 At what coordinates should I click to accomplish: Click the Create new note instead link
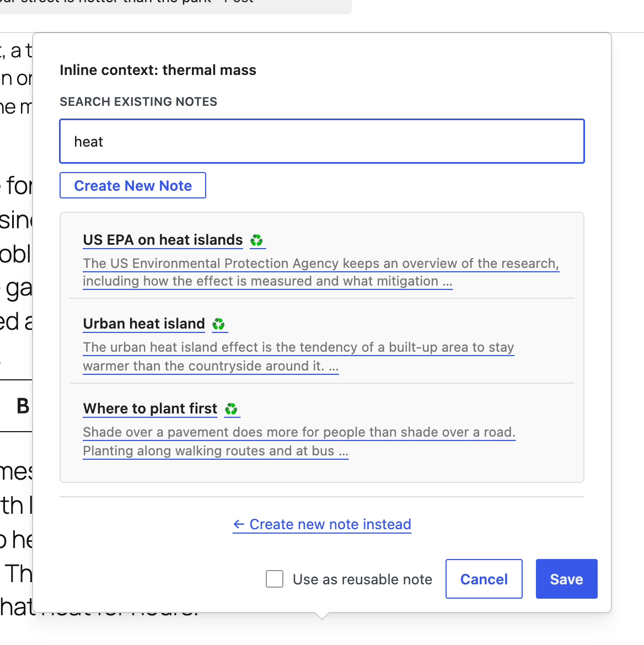point(322,524)
